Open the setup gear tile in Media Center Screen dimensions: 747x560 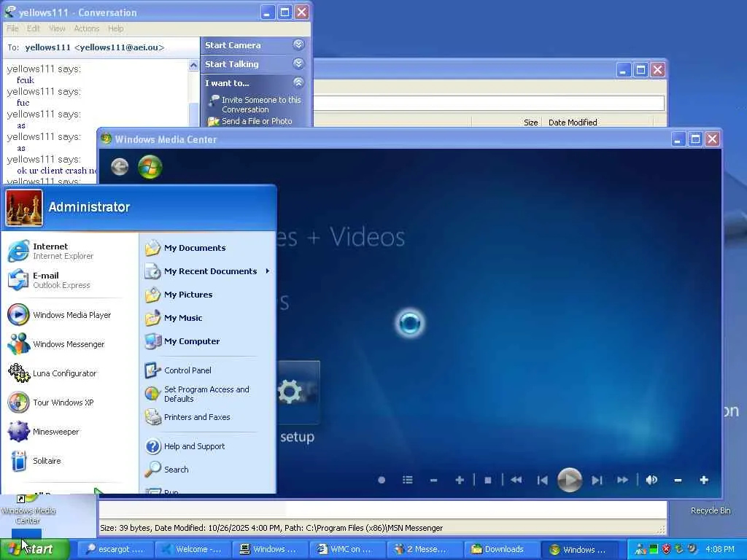point(298,392)
